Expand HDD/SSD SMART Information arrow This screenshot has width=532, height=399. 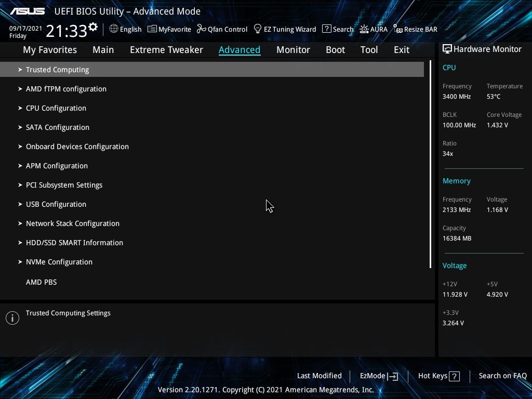point(20,243)
